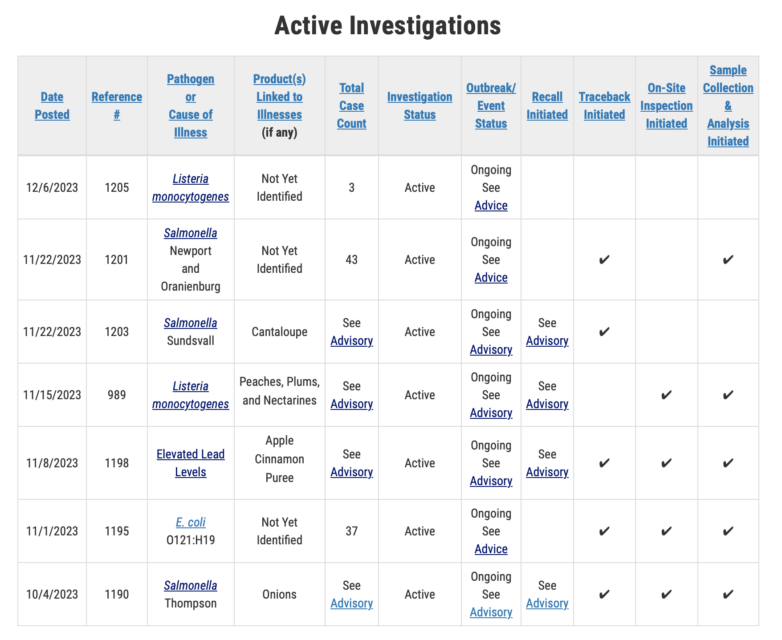Click on-site inspection checkmark for reference 989

[x=666, y=395]
